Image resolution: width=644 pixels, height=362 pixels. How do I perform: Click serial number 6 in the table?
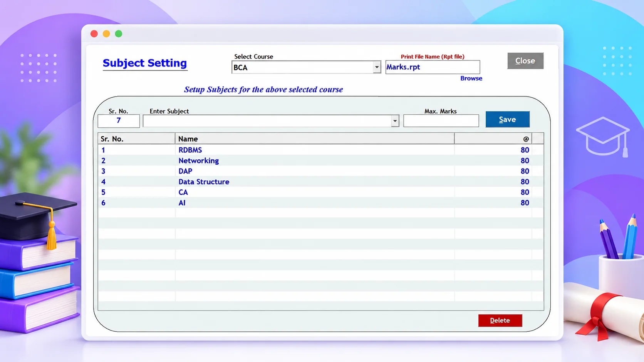[x=103, y=203]
